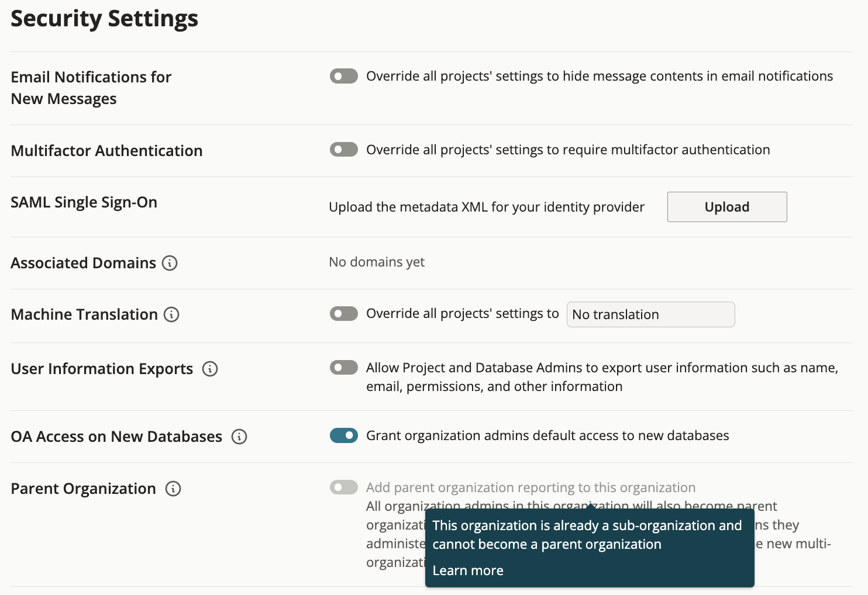Viewport: 868px width, 595px height.
Task: Click Learn more in the tooltip
Action: click(x=467, y=570)
